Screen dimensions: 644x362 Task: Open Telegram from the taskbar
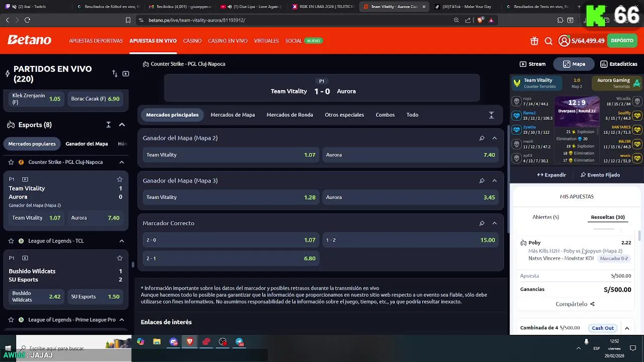click(239, 342)
